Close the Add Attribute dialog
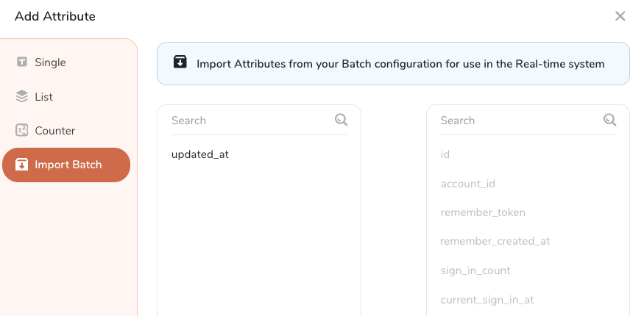The image size is (644, 316). [x=620, y=16]
